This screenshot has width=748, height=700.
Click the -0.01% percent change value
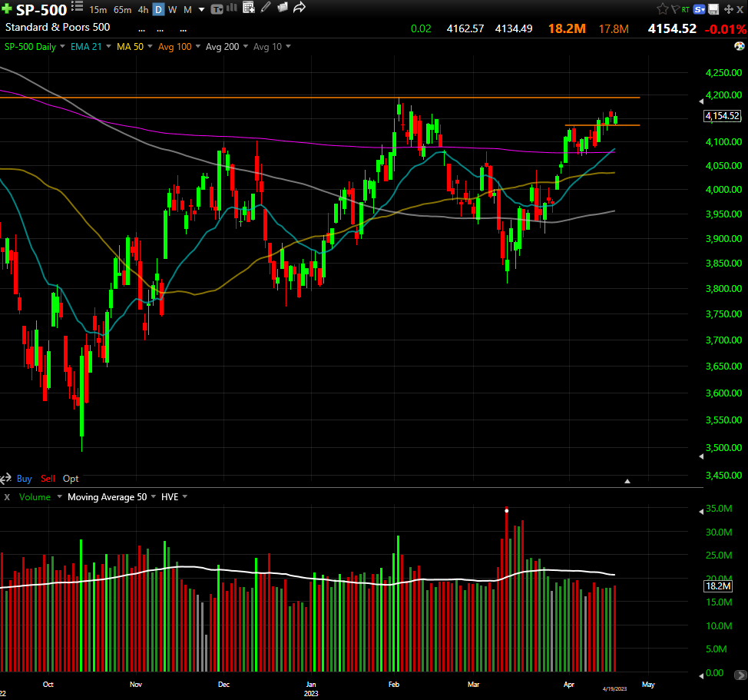click(x=726, y=29)
